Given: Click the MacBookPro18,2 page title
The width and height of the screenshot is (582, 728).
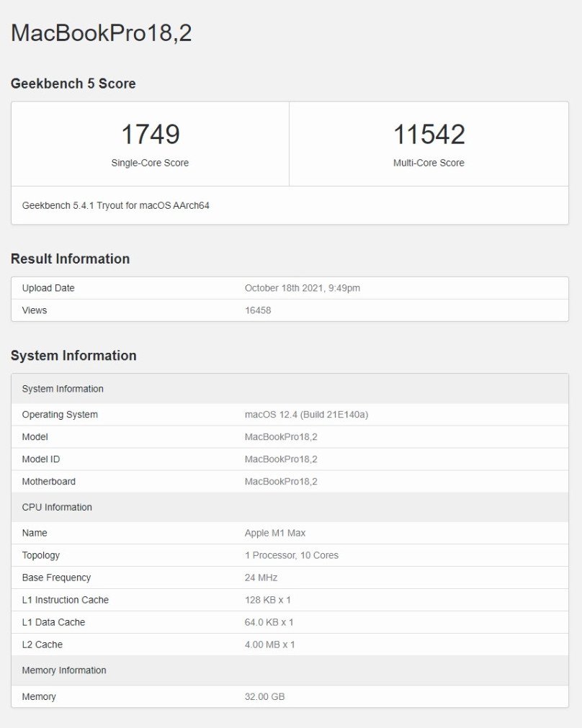Looking at the screenshot, I should [101, 33].
